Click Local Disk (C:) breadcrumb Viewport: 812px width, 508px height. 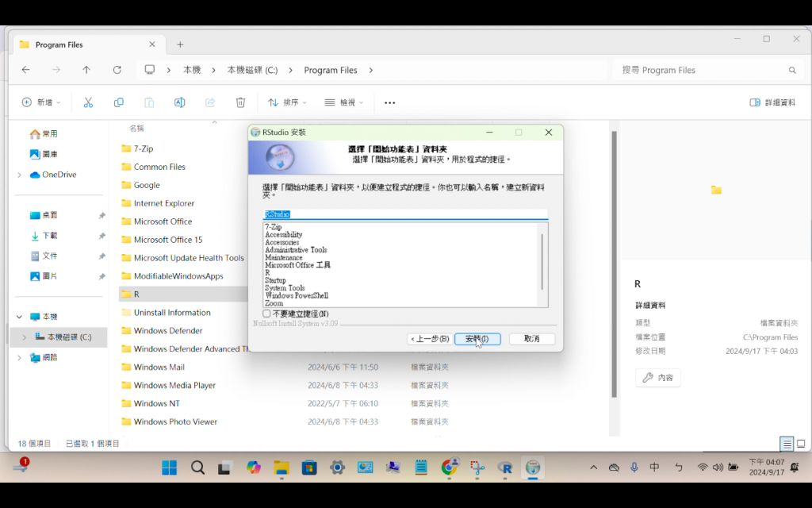pos(252,70)
